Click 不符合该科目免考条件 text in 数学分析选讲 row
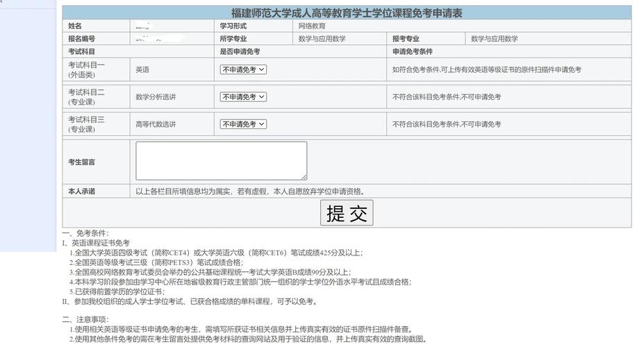 (x=447, y=96)
